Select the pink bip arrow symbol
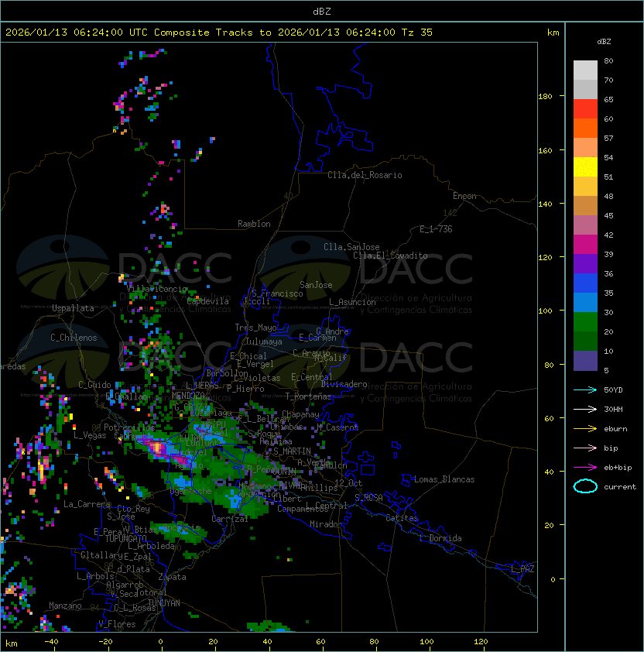 pyautogui.click(x=585, y=448)
